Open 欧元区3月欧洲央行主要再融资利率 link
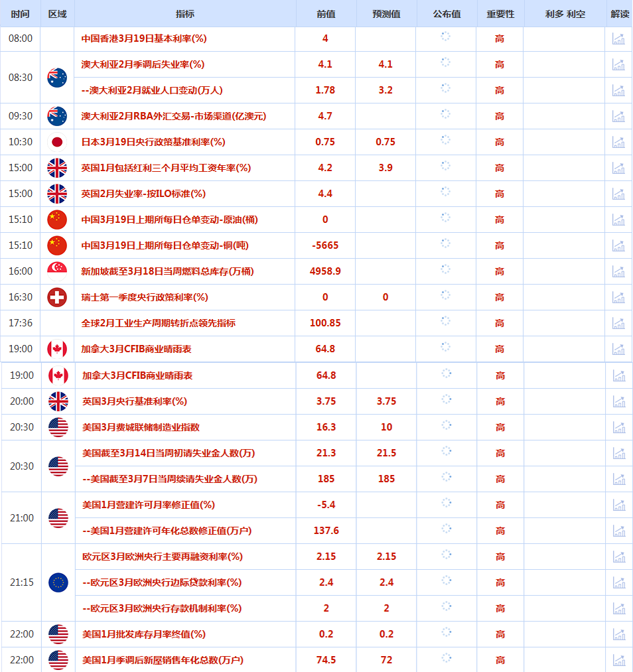 162,557
